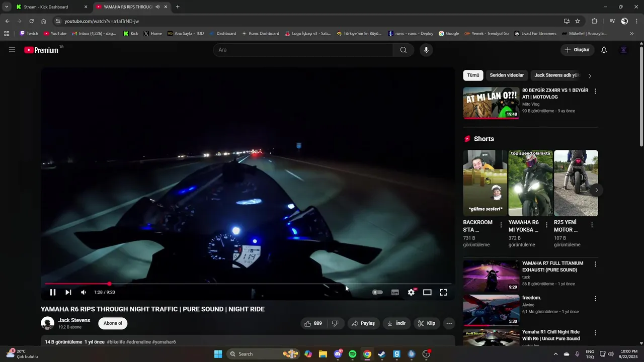Subscribe with Abone ol button
Screen dimensions: 644x362
click(113, 323)
